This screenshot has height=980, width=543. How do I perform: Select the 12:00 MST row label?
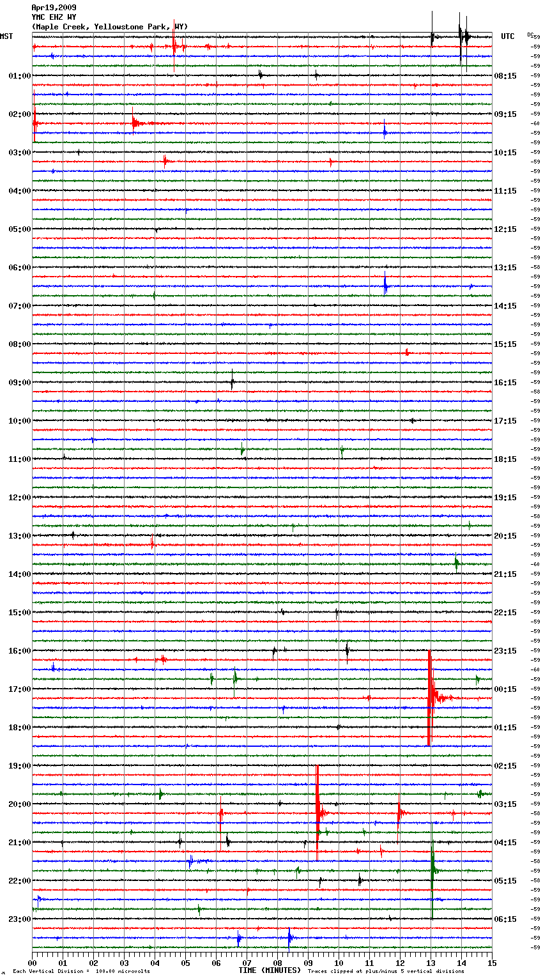click(x=20, y=498)
